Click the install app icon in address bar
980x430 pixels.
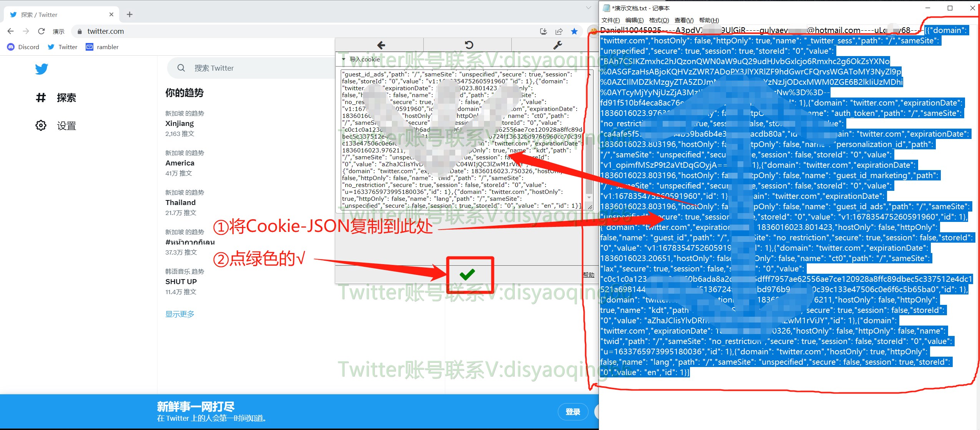[x=543, y=31]
